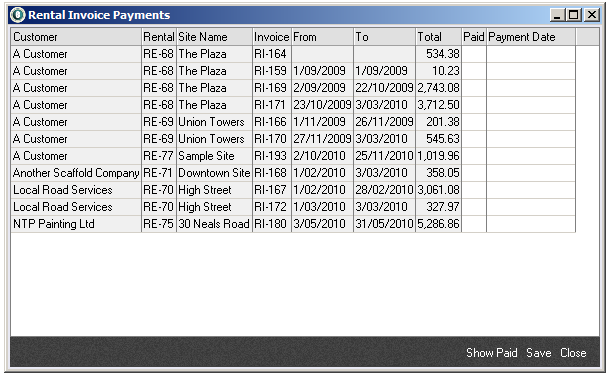
Task: Select the RI-171 invoice cell
Action: [x=272, y=105]
